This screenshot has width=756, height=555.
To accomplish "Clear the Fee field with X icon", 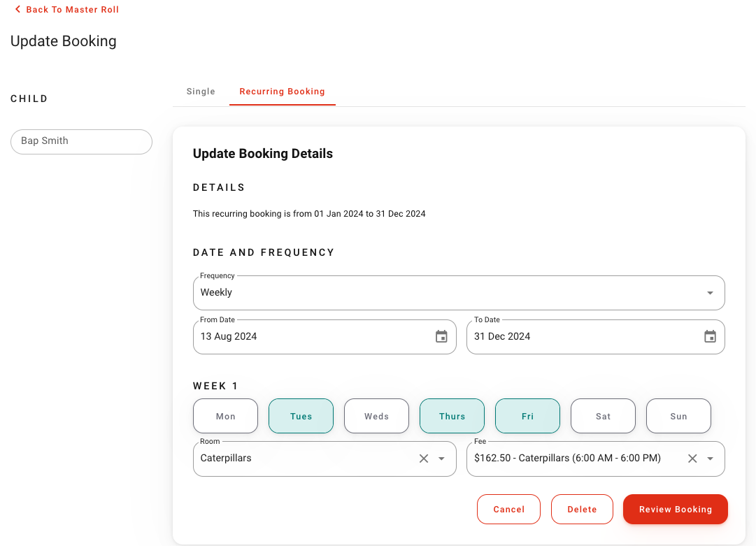I will 692,459.
